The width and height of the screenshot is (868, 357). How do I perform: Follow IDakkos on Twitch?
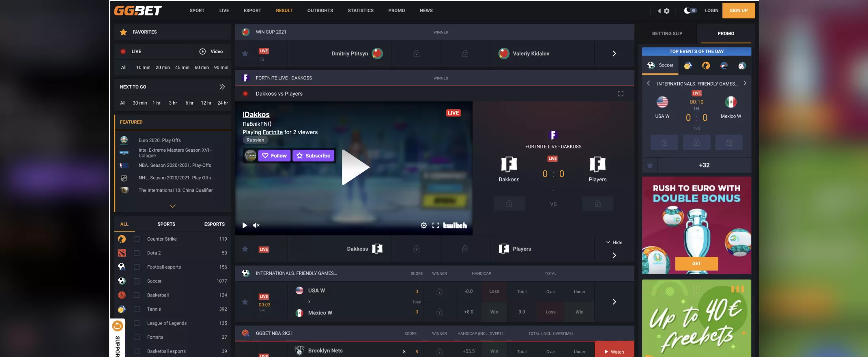click(274, 156)
